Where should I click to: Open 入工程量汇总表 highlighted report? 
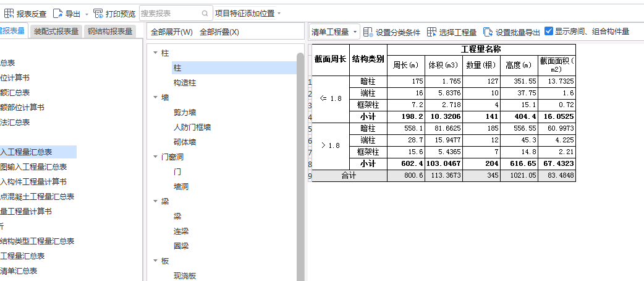click(x=38, y=152)
